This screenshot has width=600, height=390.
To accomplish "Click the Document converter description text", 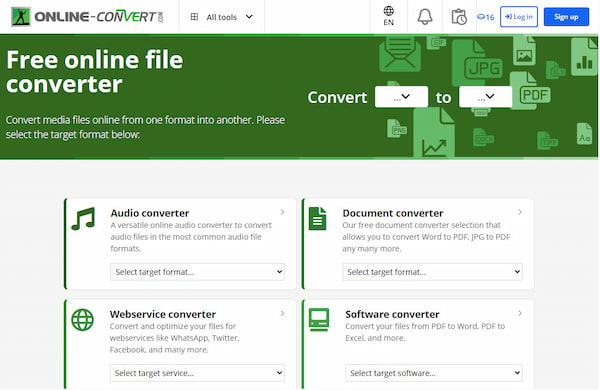I will [426, 237].
